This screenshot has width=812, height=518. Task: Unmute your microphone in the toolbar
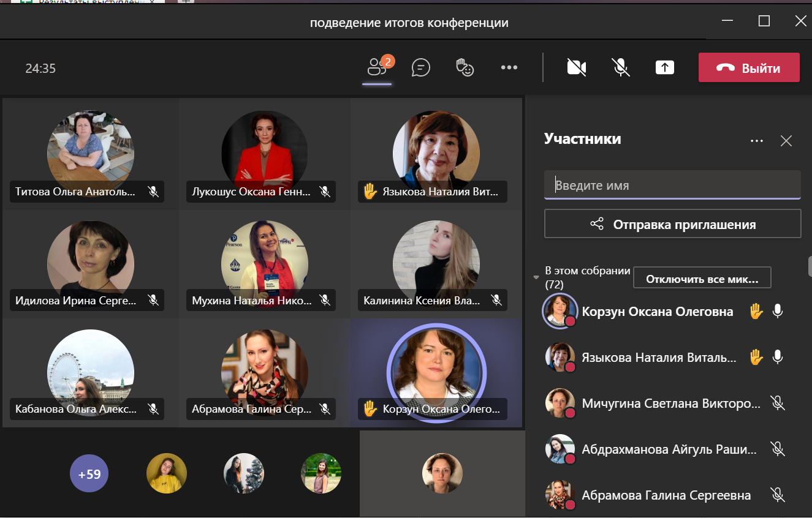621,67
